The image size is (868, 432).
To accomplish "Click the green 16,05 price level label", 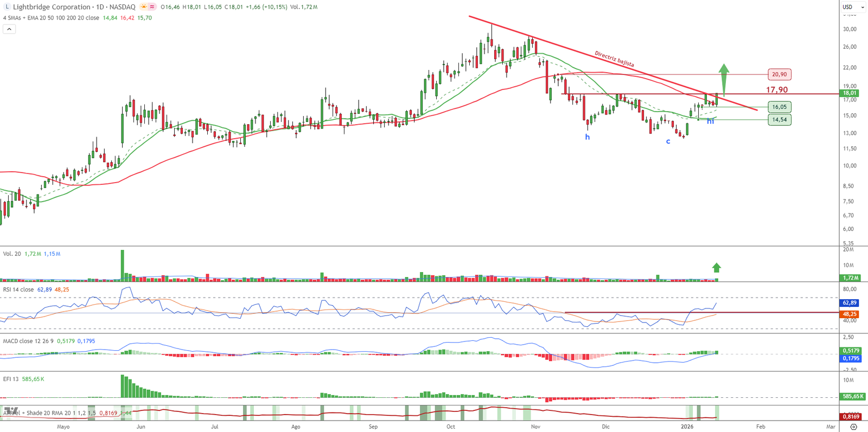I will click(779, 107).
